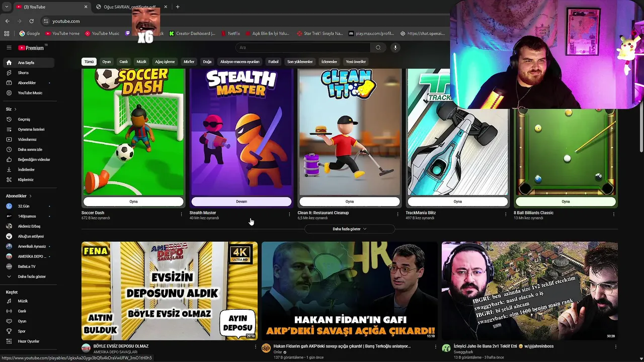The image size is (644, 362).
Task: Open options menu for 8 Ball Billiards Classic
Action: [613, 214]
